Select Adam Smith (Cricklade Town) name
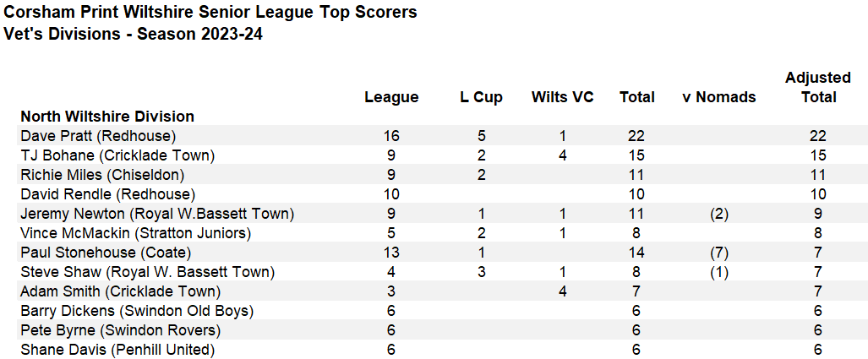868x359 pixels. [x=120, y=291]
